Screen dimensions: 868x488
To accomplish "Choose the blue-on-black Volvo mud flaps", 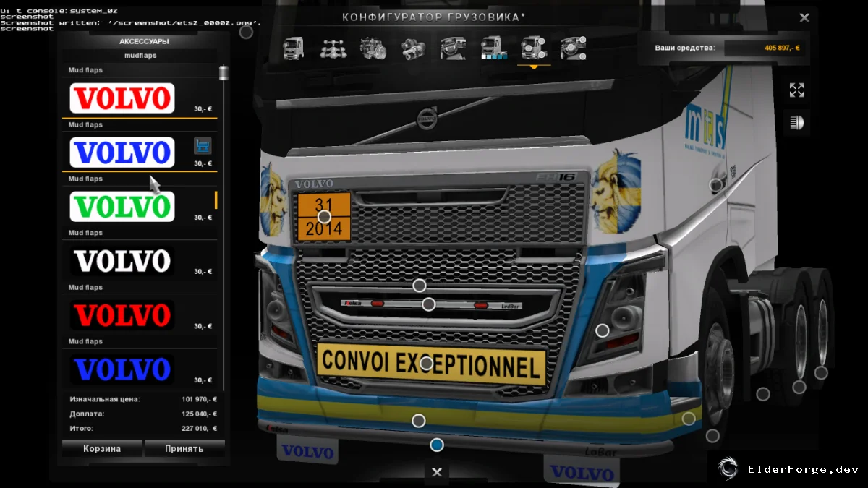I will [x=122, y=369].
